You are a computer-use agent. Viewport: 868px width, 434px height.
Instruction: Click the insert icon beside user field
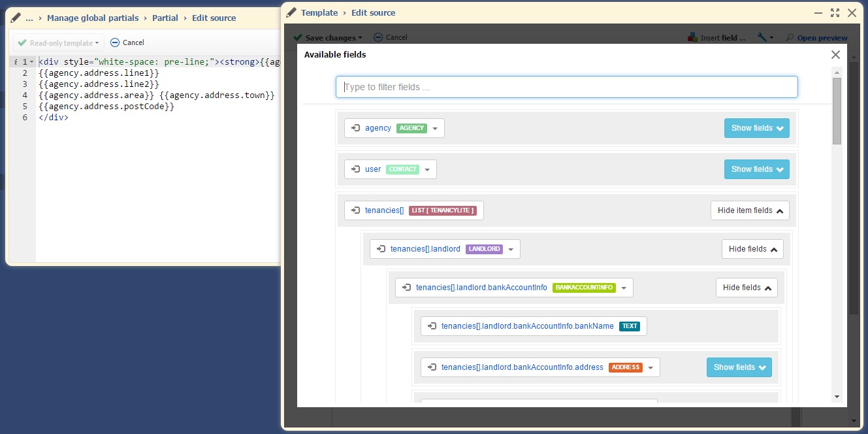(x=356, y=169)
